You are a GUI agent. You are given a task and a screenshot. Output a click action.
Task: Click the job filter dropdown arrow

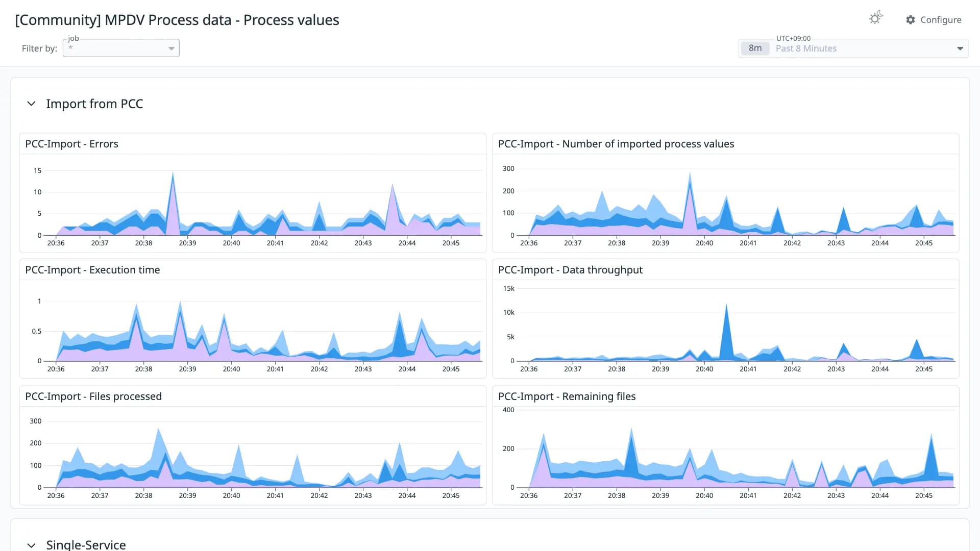click(171, 48)
